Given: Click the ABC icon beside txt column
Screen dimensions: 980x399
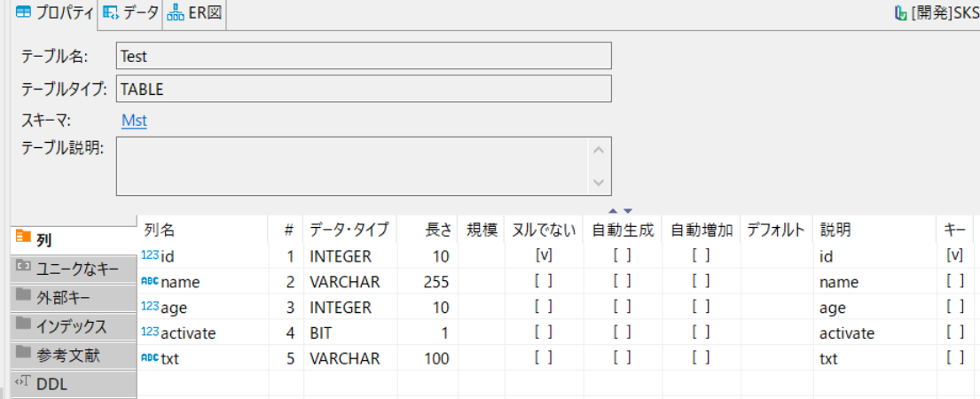Looking at the screenshot, I should 149,358.
